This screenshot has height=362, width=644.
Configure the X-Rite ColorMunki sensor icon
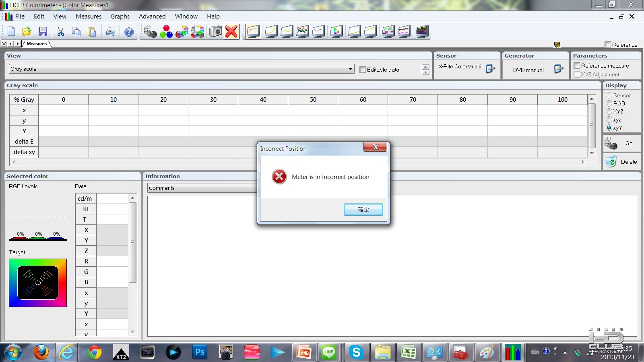point(490,69)
